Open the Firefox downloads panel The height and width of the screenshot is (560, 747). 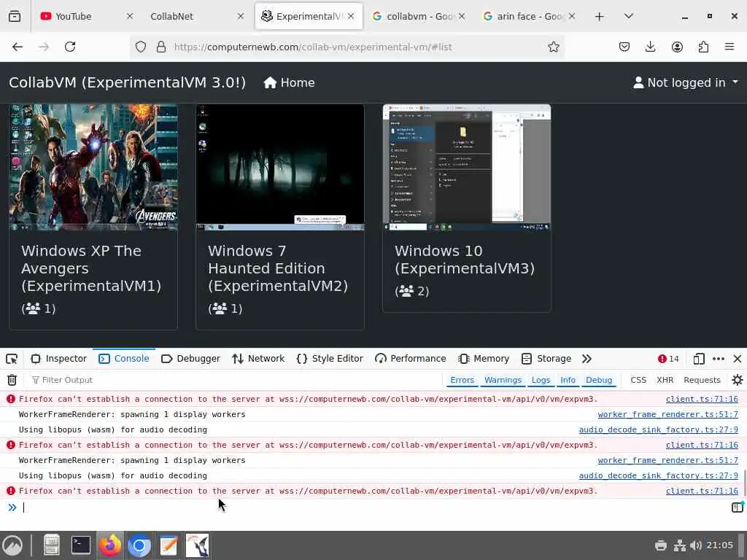coord(650,47)
